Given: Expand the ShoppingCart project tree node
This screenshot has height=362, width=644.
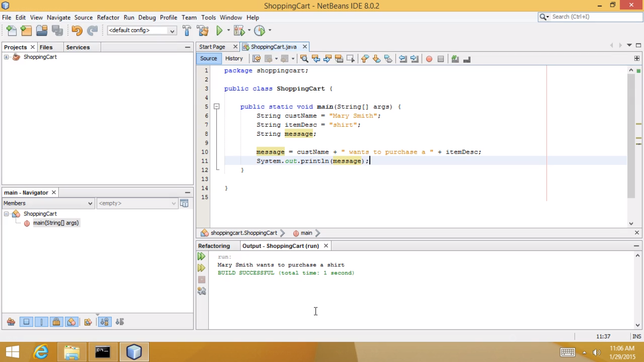Looking at the screenshot, I should pos(7,57).
